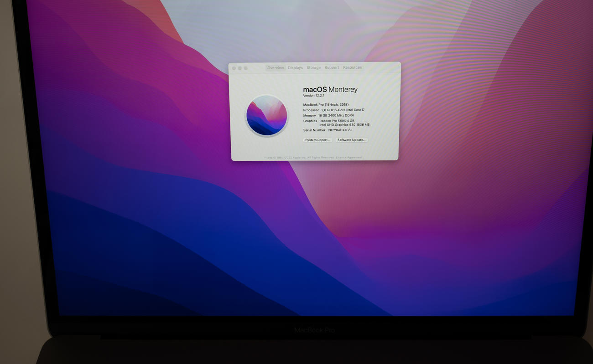Go to the Resources tab
The width and height of the screenshot is (593, 364).
point(352,67)
